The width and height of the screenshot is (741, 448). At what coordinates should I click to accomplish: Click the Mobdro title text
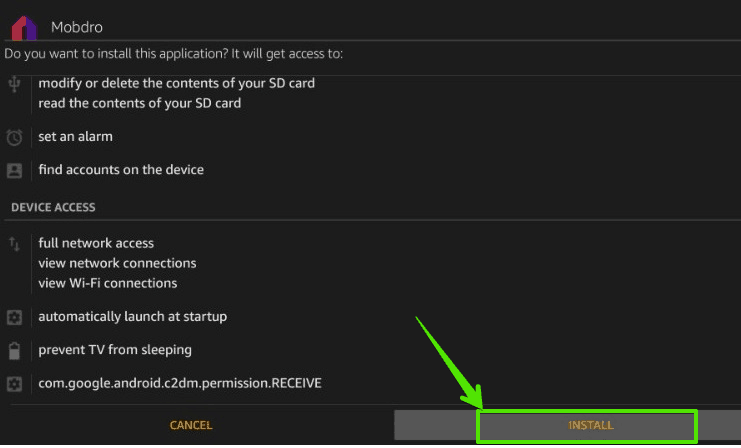[x=77, y=27]
